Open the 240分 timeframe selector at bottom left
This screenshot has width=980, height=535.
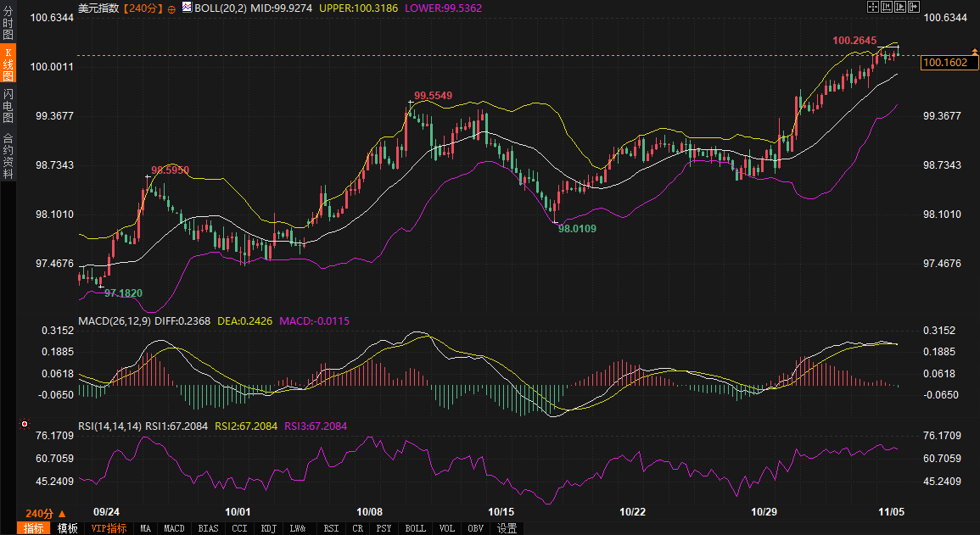tap(45, 514)
